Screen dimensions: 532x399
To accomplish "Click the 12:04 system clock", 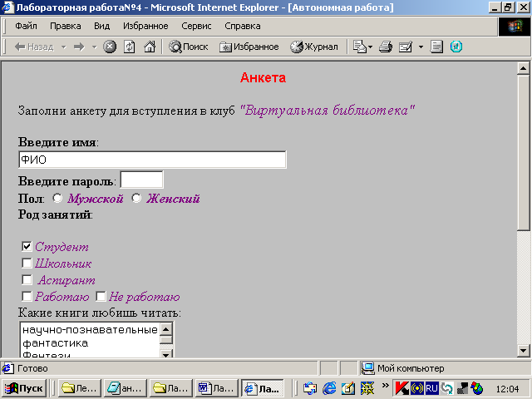I will (x=507, y=389).
